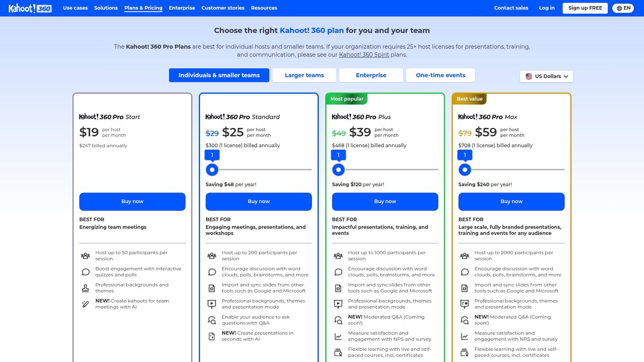Click the Pro Max license slider handle

(465, 170)
